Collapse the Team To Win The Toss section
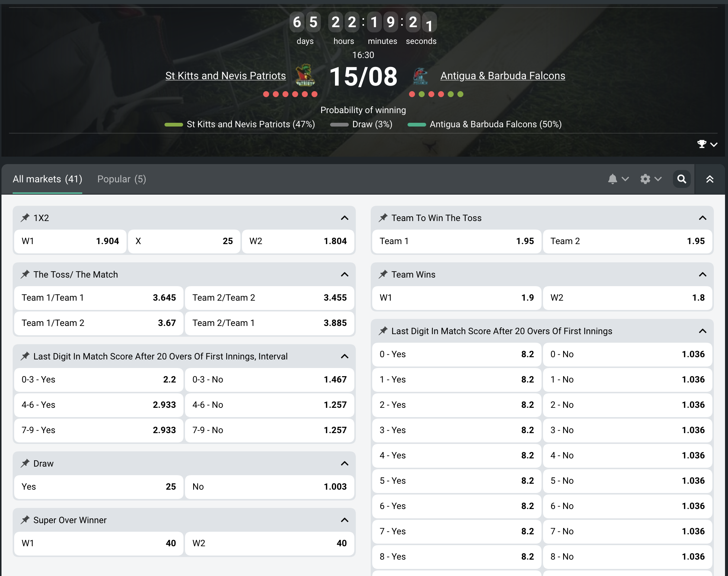The height and width of the screenshot is (576, 728). click(702, 218)
